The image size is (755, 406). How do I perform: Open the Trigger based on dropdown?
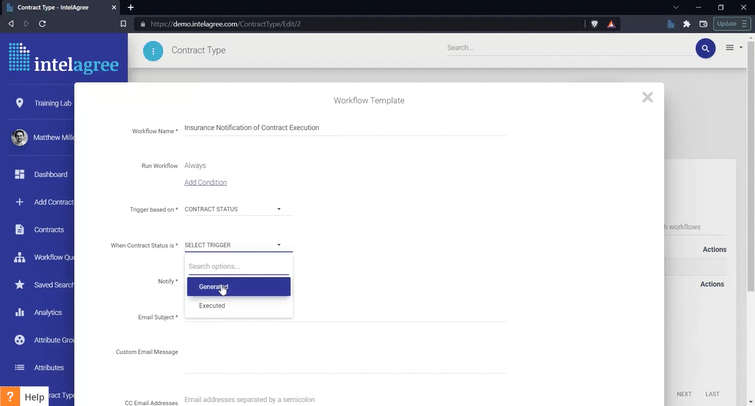(x=238, y=209)
